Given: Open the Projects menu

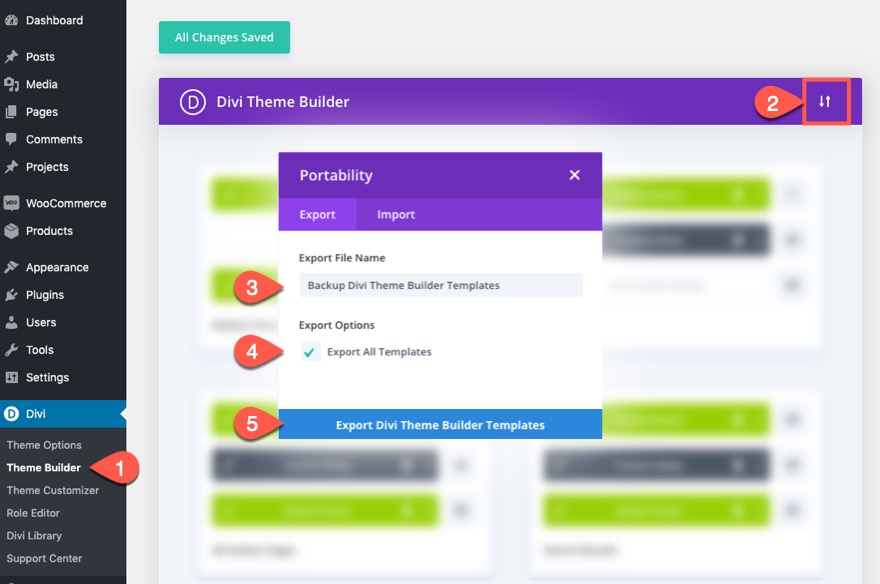Looking at the screenshot, I should (x=47, y=167).
